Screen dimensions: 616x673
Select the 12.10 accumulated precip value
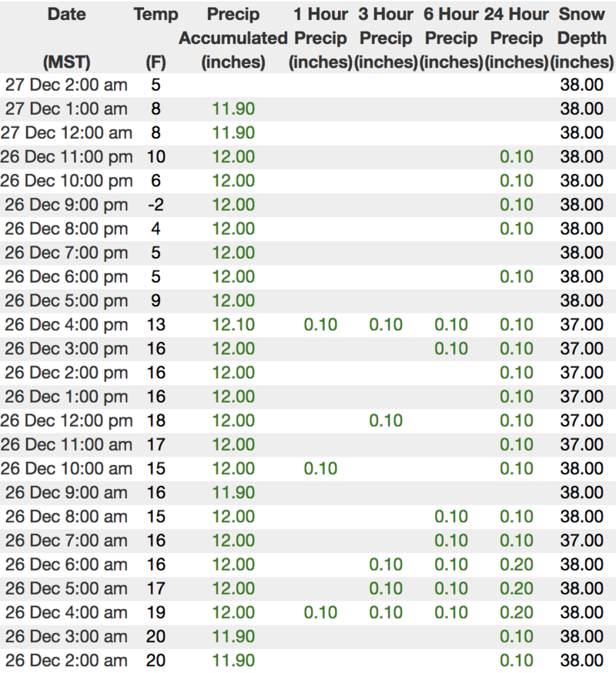coord(232,325)
